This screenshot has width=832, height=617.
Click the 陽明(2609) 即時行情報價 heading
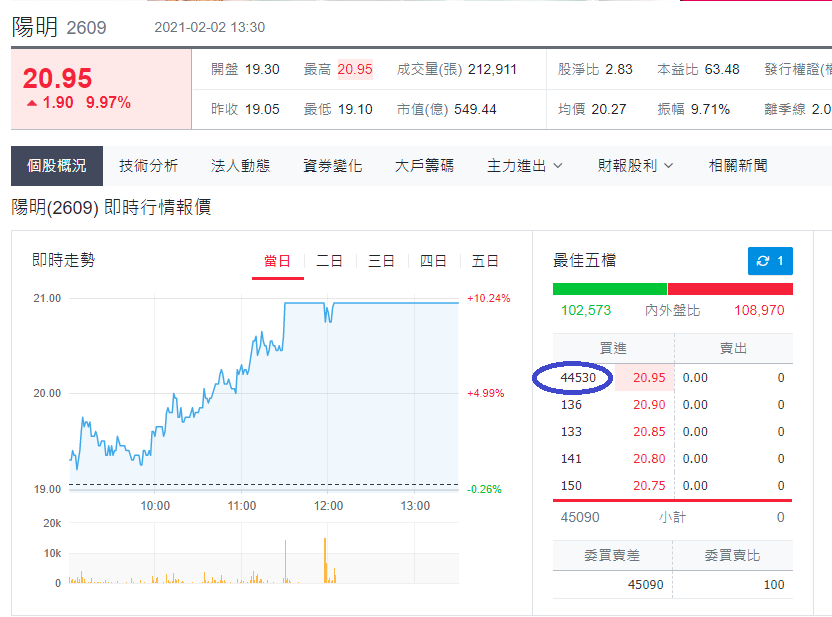click(x=111, y=207)
